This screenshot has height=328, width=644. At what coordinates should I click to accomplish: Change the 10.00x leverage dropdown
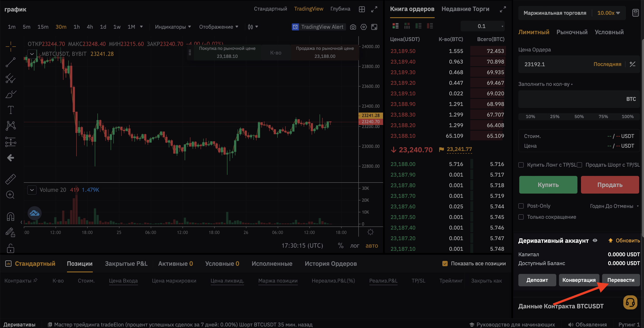(609, 13)
